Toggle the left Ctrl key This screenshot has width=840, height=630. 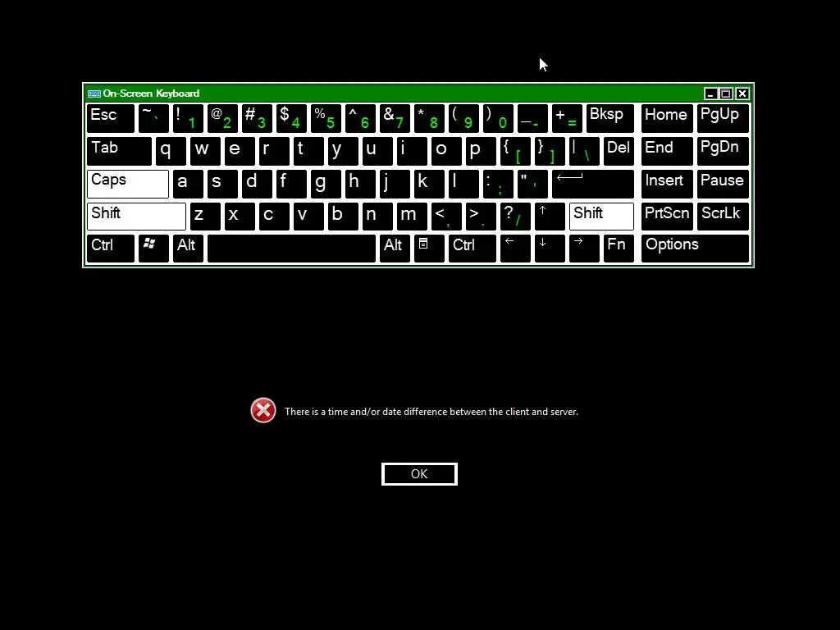111,249
